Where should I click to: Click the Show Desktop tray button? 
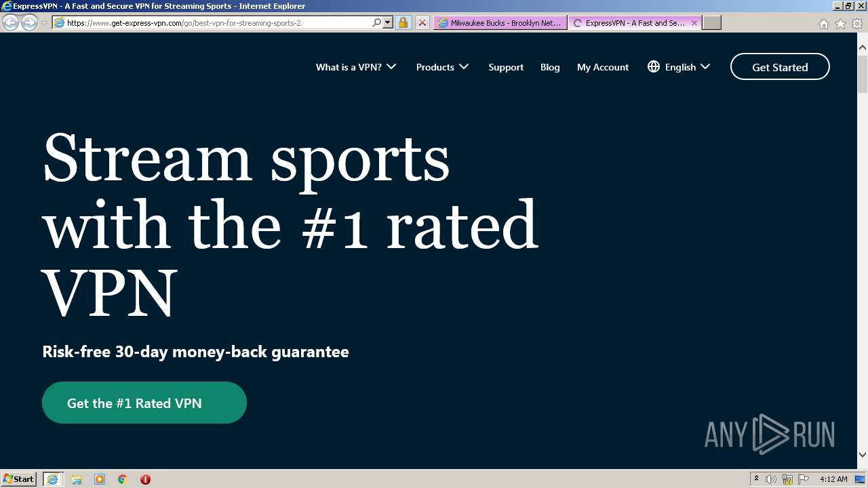(x=861, y=479)
